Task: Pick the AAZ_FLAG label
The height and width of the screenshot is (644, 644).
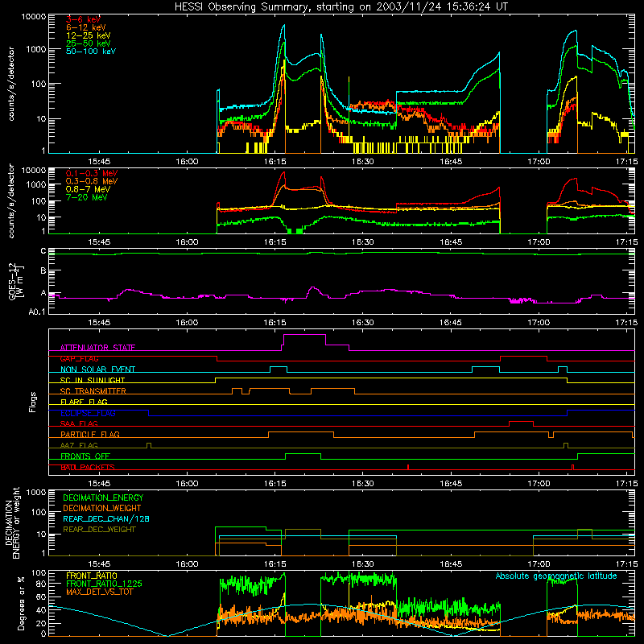Action: [79, 445]
